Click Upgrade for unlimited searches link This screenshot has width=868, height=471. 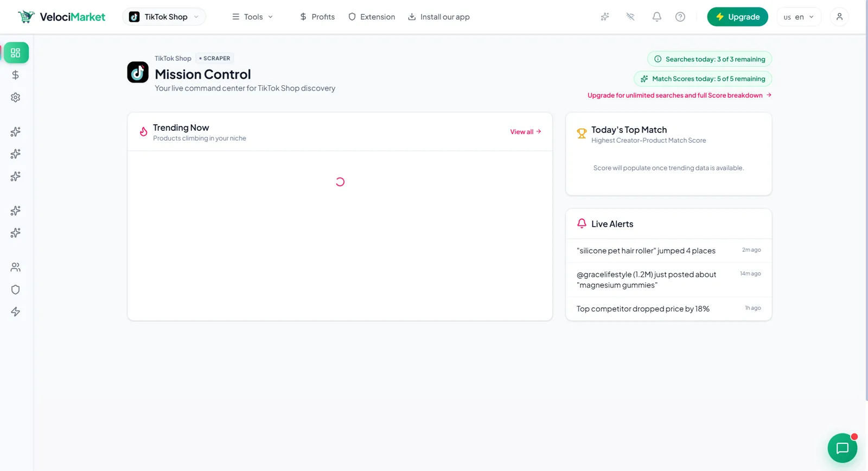point(679,96)
